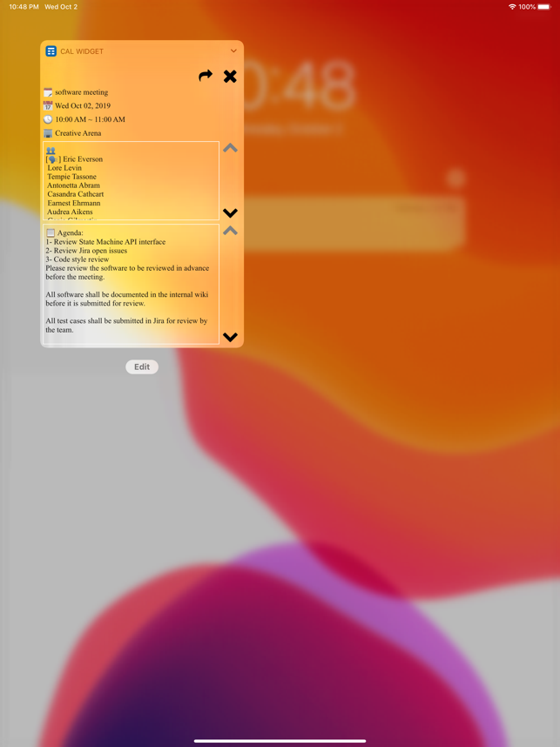
Task: Tap the '10:48 PM' status bar clock
Action: [24, 7]
